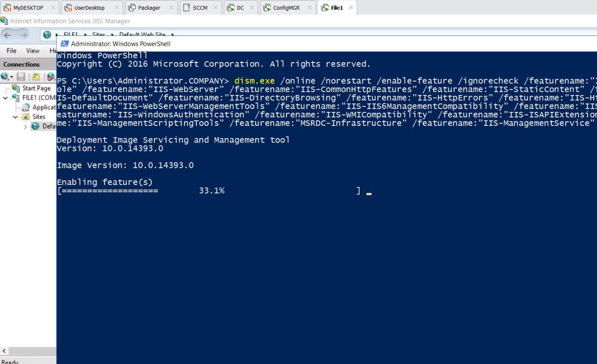Viewport: 597px width, 364px height.
Task: Close the SCCM tab
Action: (216, 8)
